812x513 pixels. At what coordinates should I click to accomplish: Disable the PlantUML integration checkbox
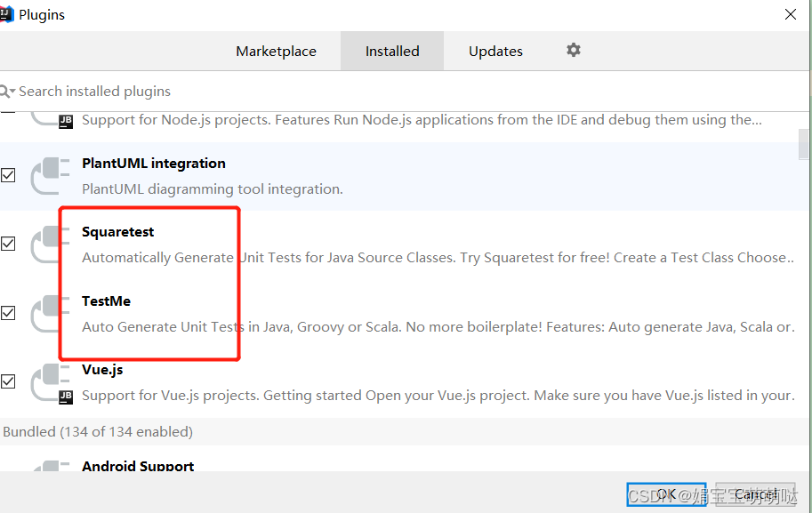8,175
